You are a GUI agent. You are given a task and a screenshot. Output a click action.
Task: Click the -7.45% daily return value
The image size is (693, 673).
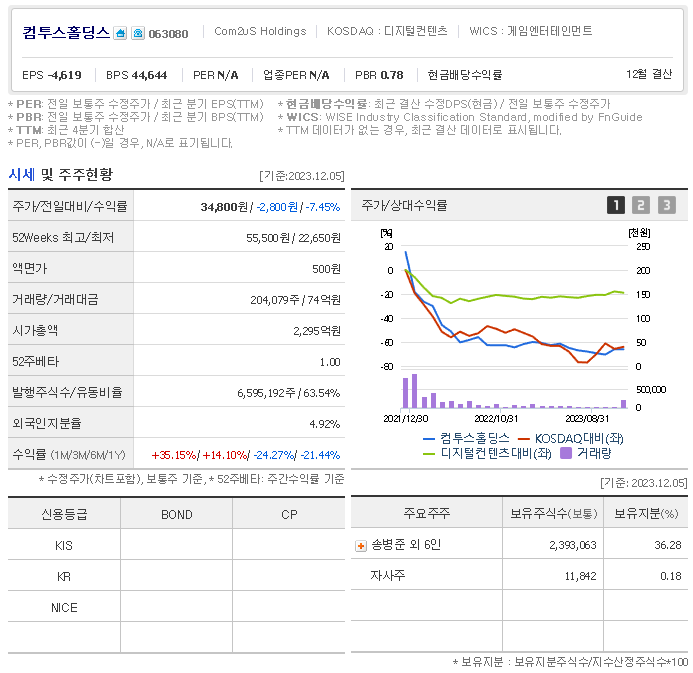point(323,207)
